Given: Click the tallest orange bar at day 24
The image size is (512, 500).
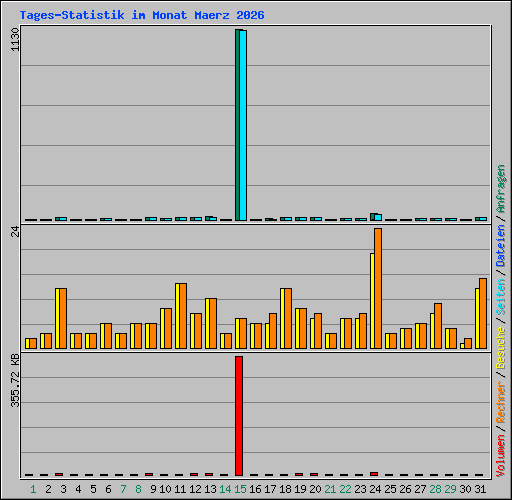Looking at the screenshot, I should point(378,288).
